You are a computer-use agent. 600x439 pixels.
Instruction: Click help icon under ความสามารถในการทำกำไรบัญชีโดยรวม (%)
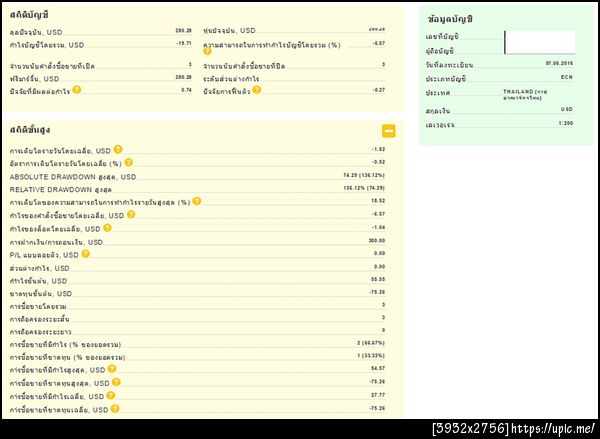point(207,51)
